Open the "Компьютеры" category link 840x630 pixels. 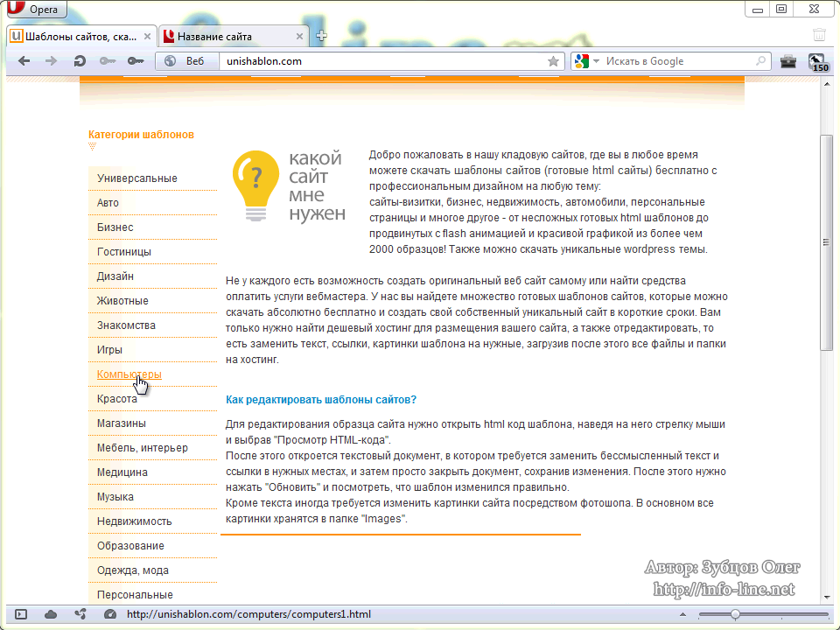pyautogui.click(x=129, y=374)
